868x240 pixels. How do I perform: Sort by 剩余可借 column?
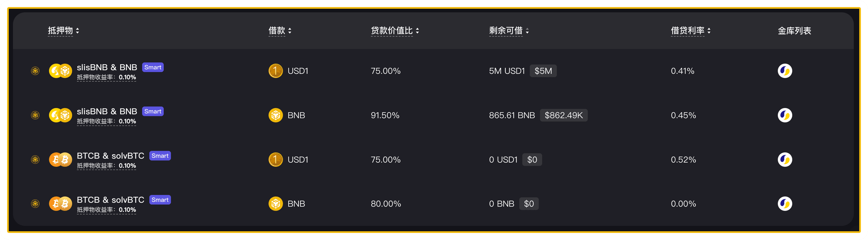(x=509, y=31)
